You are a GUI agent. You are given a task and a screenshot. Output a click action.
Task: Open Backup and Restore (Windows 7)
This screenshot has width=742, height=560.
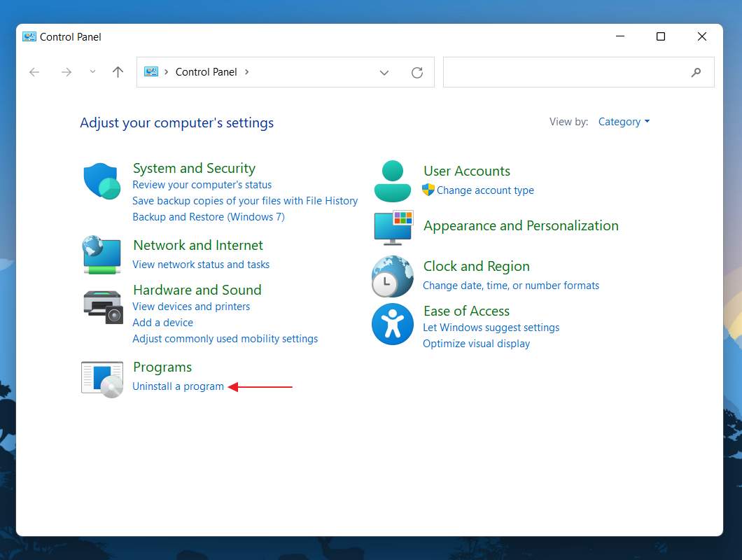tap(209, 217)
